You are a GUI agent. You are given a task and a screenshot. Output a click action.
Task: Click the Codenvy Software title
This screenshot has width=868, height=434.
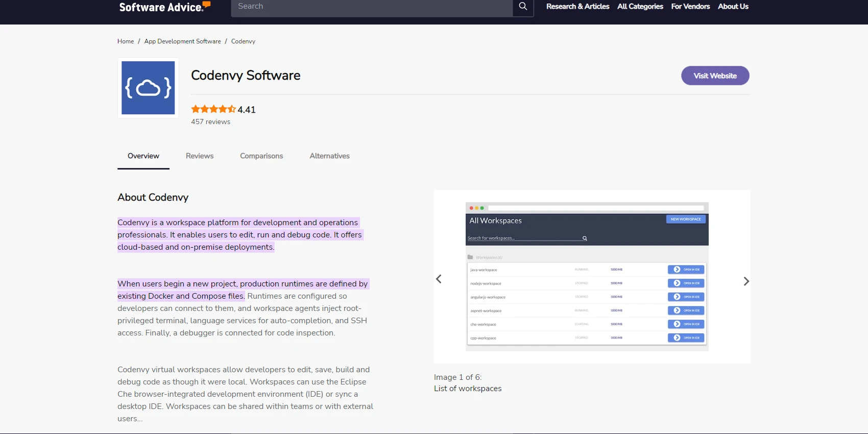(246, 76)
